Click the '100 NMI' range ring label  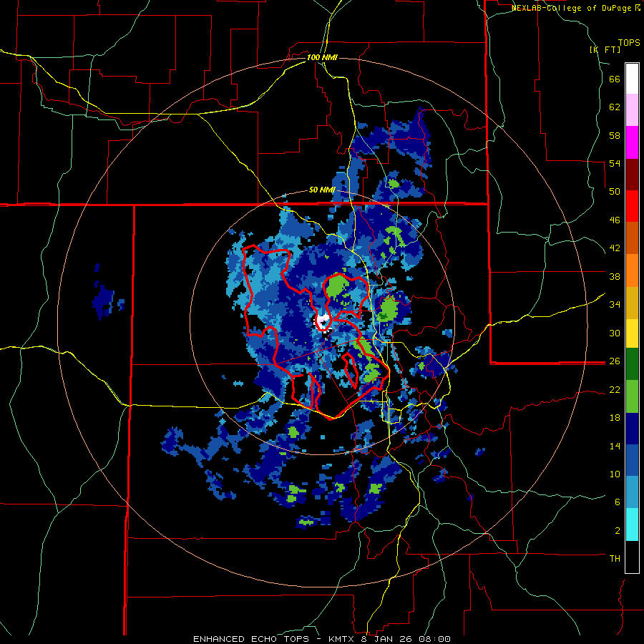pyautogui.click(x=322, y=57)
